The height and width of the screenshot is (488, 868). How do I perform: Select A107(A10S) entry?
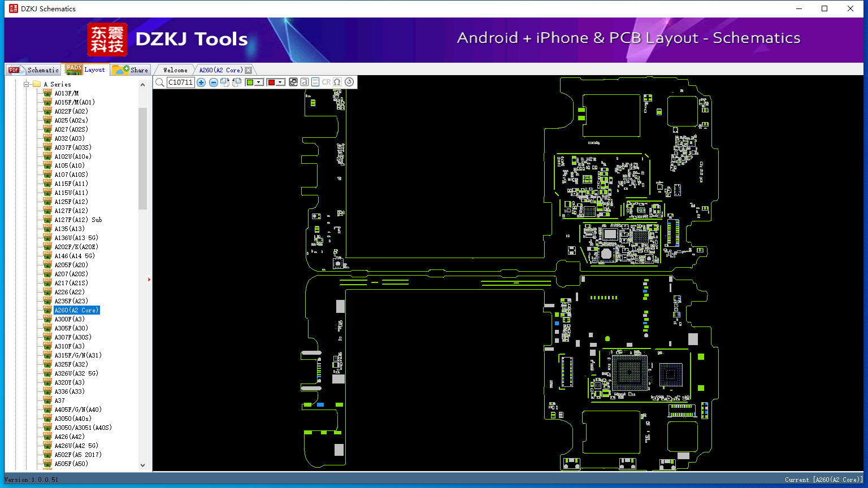click(71, 175)
